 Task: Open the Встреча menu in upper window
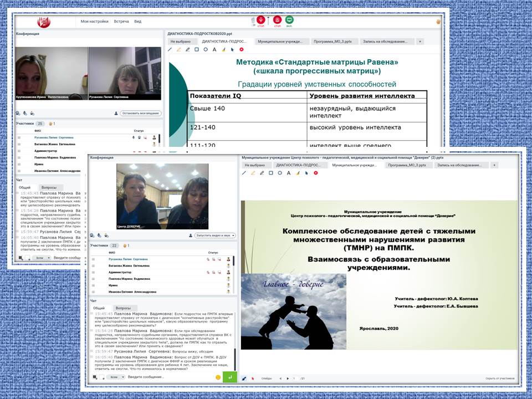pos(121,22)
